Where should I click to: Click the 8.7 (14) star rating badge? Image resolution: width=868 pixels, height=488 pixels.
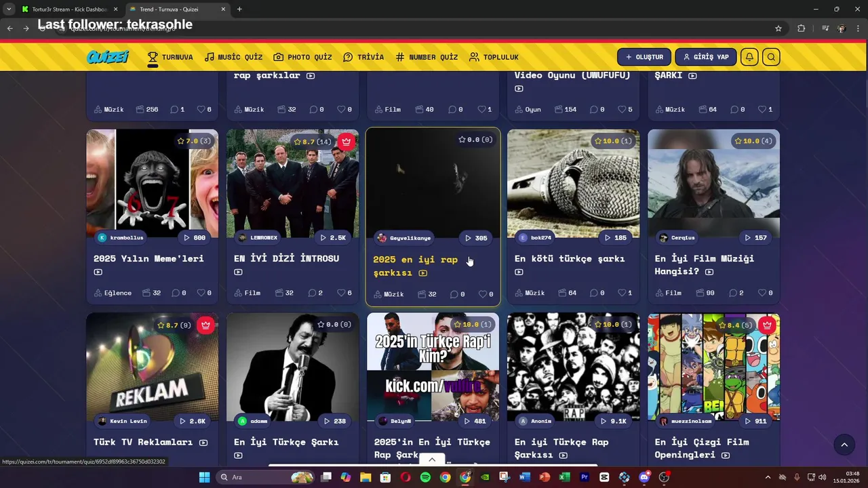[x=312, y=141]
